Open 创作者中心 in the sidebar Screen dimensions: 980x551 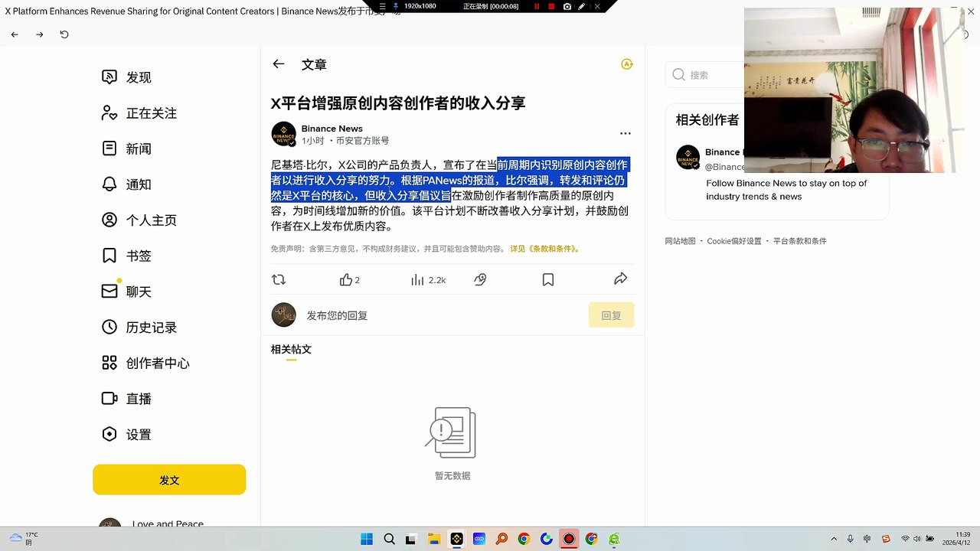(145, 364)
